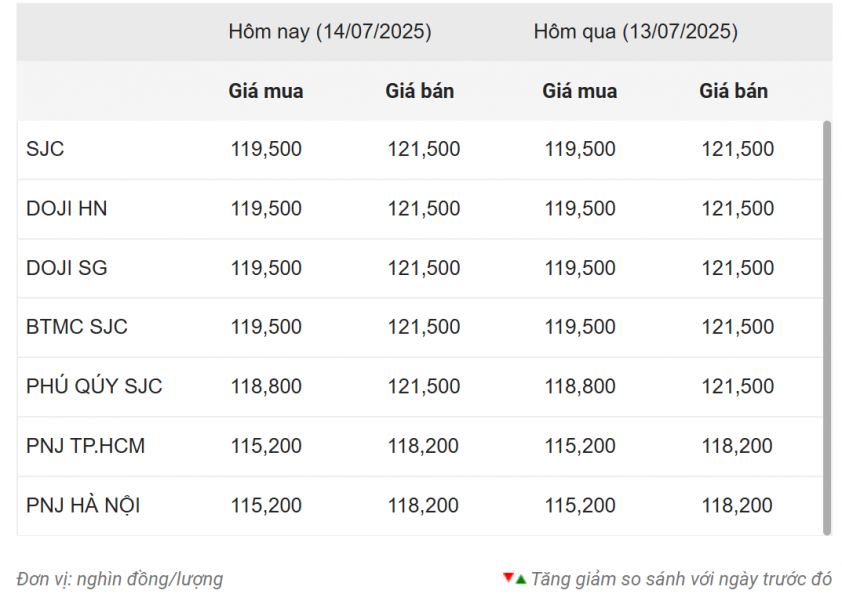Select the PNJ TP.HCM row label
The width and height of the screenshot is (842, 601).
[85, 446]
